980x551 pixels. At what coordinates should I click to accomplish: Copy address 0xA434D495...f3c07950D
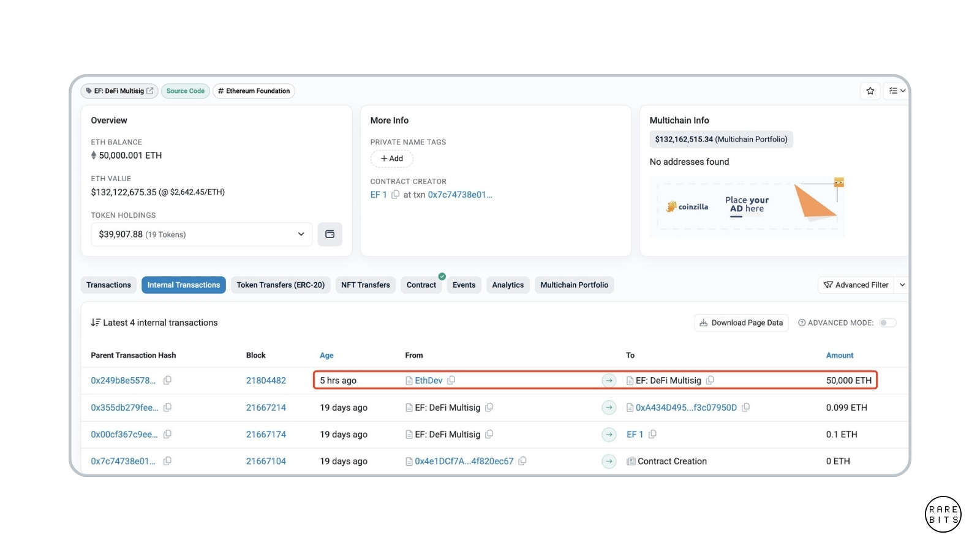coord(745,407)
